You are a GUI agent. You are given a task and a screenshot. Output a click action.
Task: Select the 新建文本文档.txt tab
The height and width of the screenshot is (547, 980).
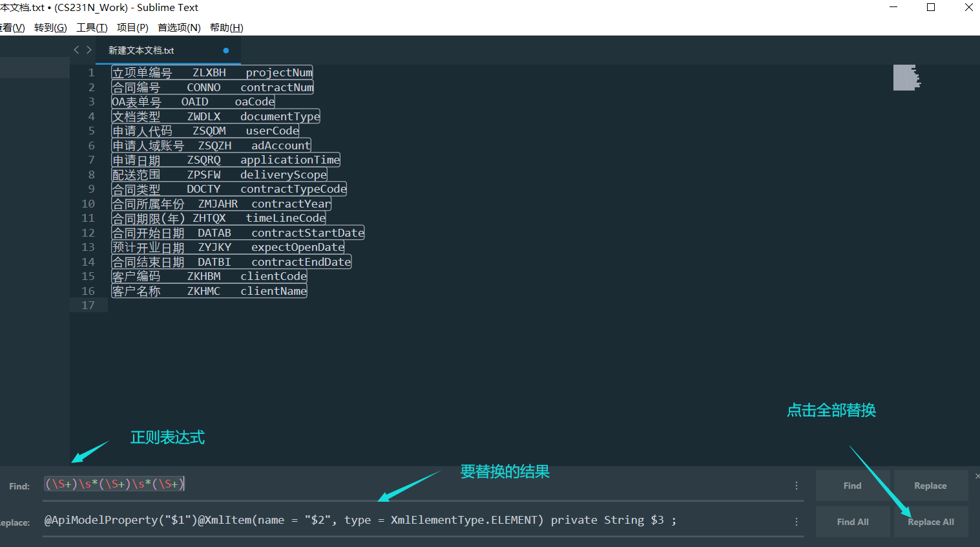[x=168, y=50]
